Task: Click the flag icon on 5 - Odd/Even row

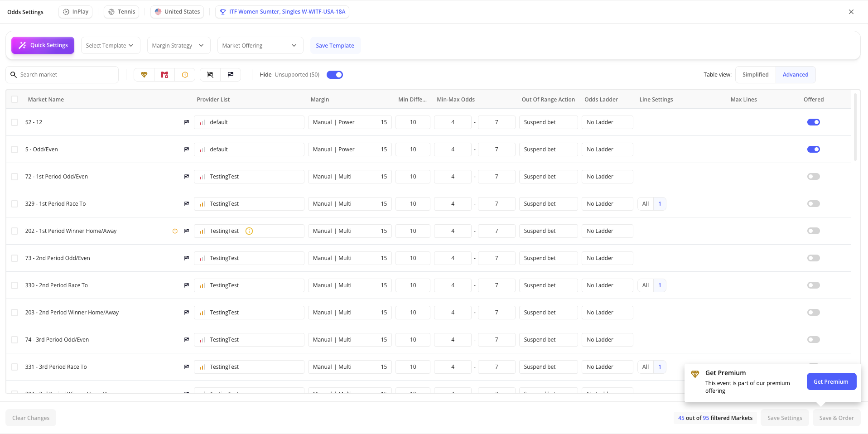Action: pyautogui.click(x=186, y=149)
